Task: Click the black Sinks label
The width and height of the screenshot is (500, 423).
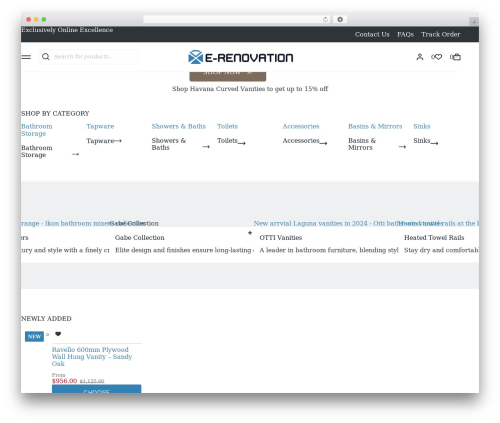Action: click(x=422, y=141)
